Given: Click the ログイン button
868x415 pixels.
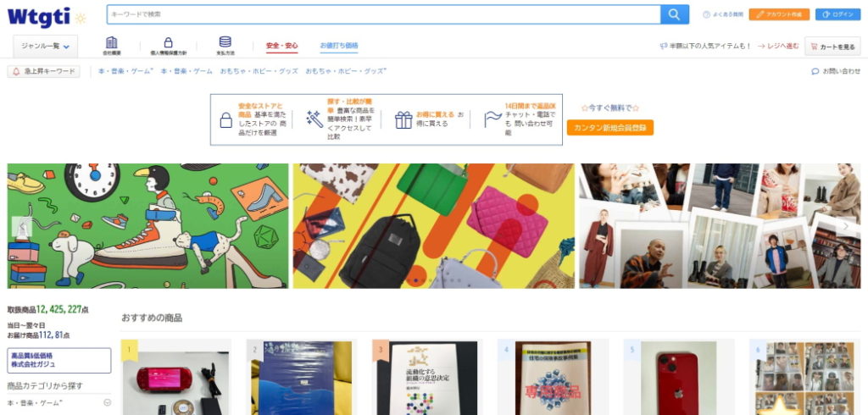Looking at the screenshot, I should pos(837,14).
